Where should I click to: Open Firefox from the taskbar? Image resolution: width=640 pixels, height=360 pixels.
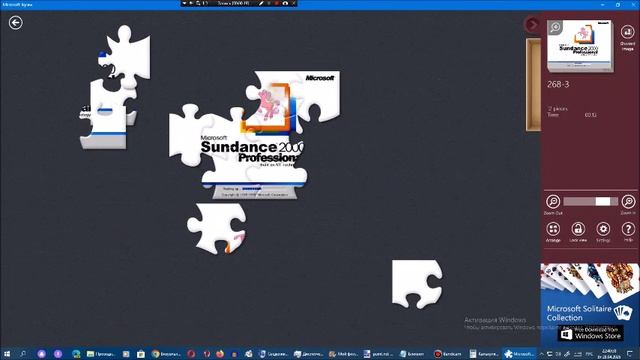point(220,354)
